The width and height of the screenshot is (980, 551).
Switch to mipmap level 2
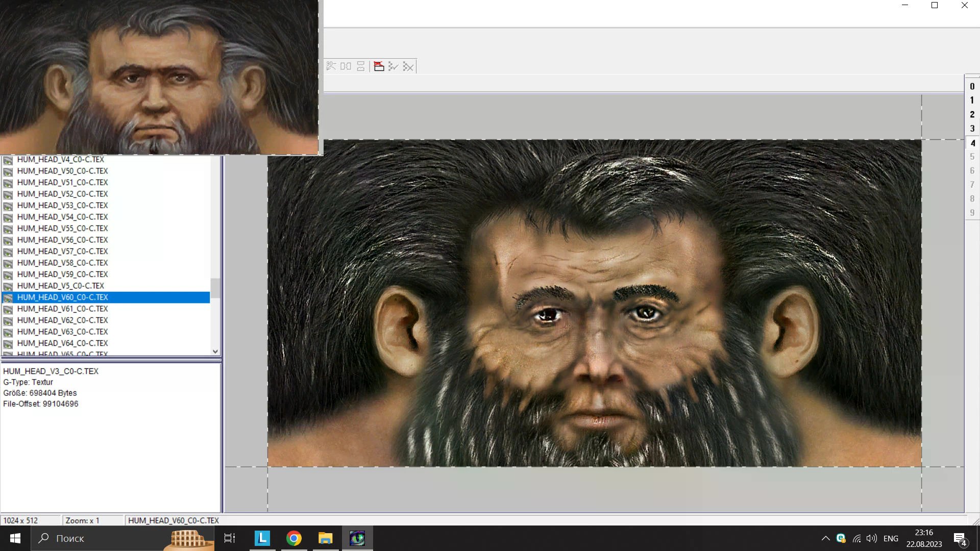click(972, 114)
